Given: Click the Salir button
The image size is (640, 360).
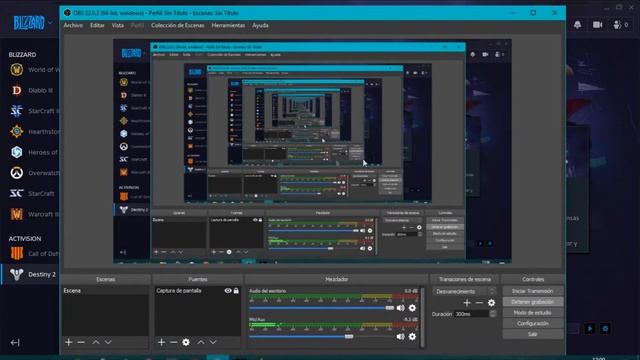Looking at the screenshot, I should [533, 334].
